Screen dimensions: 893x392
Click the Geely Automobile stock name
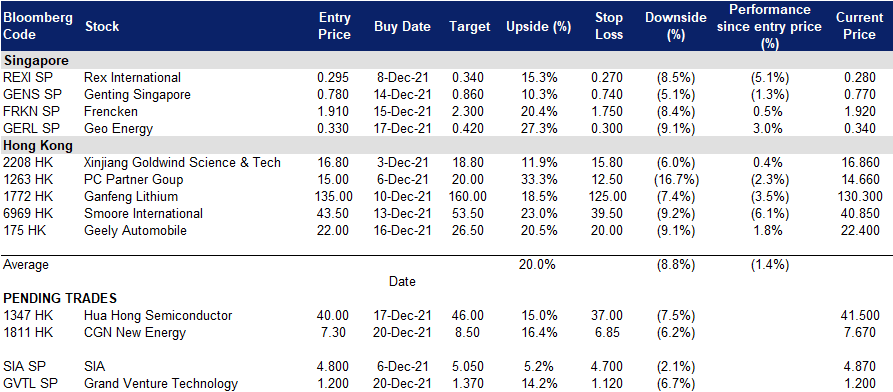pos(136,231)
